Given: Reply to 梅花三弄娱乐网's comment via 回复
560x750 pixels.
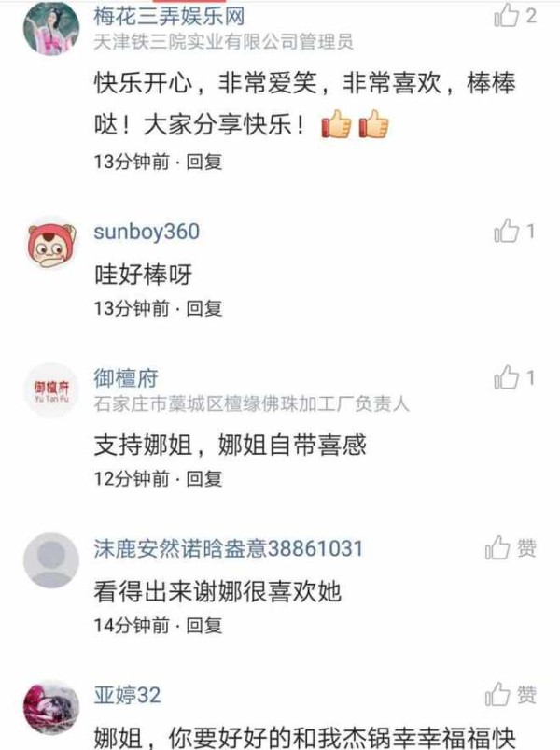Looking at the screenshot, I should click(204, 162).
